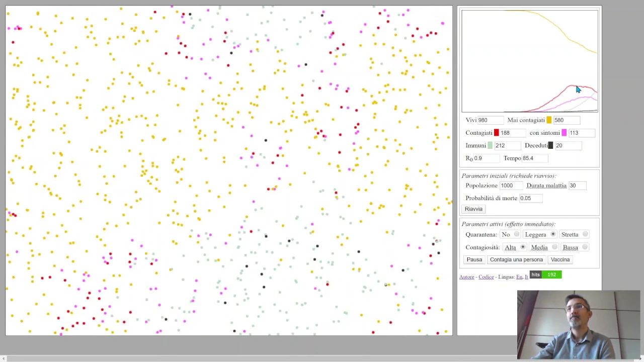Click the 'Lingua:' label
The image size is (644, 362).
point(506,277)
